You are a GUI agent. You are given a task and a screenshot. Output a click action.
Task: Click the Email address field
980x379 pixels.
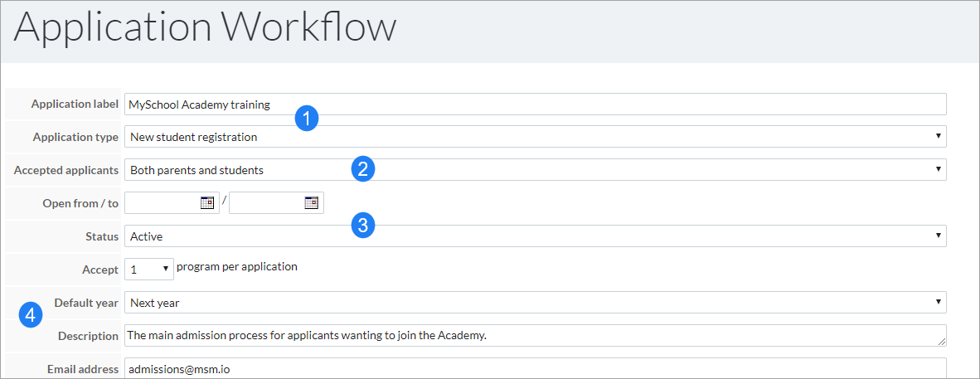[x=535, y=368]
